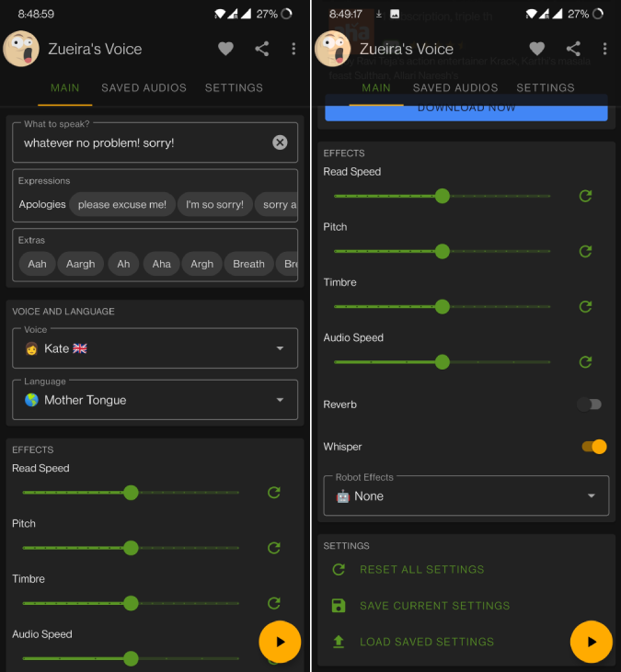Insert the 'I'm so sorry!' expression chip
The width and height of the screenshot is (621, 672).
214,205
